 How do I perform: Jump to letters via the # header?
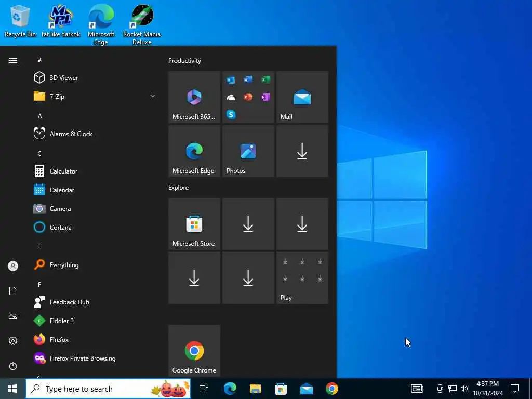[x=39, y=60]
